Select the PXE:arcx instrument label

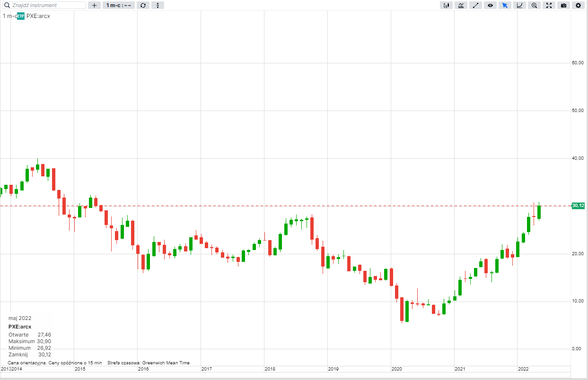tap(38, 16)
